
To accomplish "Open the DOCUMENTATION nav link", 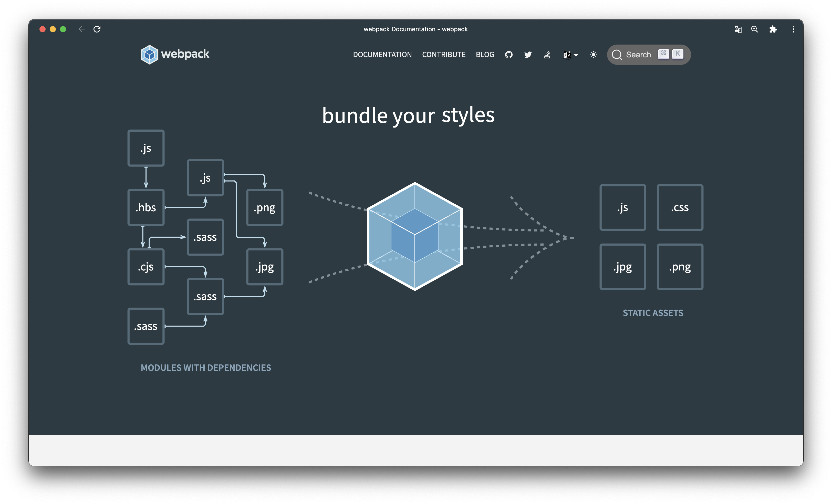I will (x=382, y=55).
